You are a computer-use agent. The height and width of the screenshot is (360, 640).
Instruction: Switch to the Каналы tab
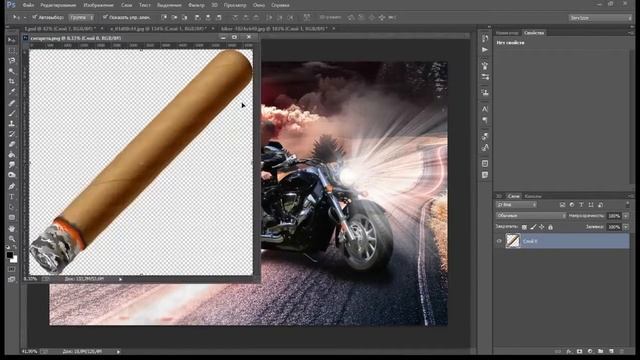click(533, 196)
